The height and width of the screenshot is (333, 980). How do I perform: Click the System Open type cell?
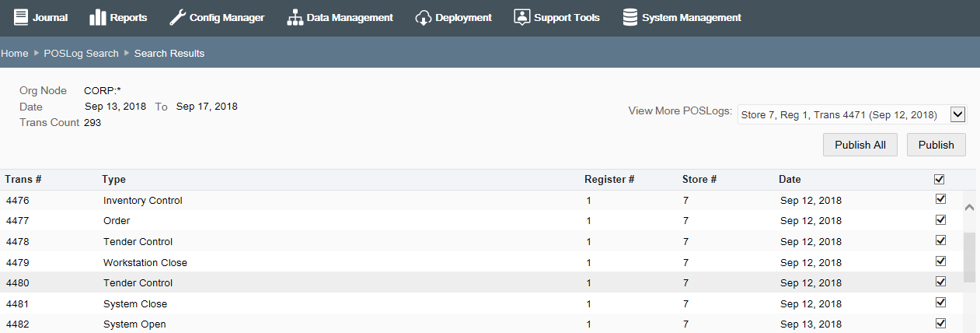point(134,324)
